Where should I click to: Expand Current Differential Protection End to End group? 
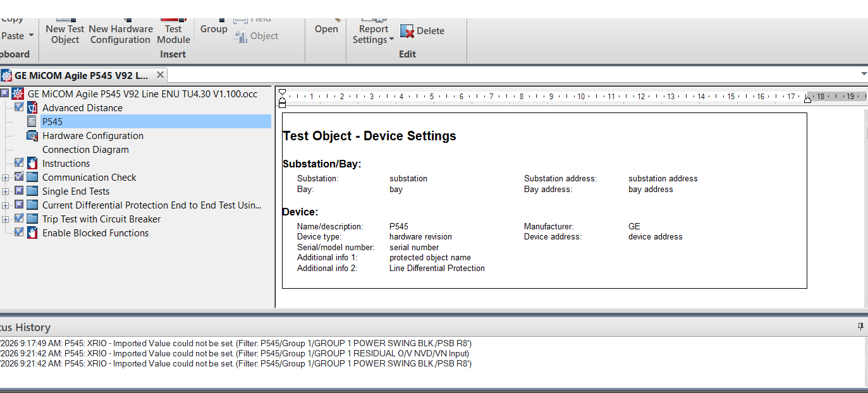point(6,205)
